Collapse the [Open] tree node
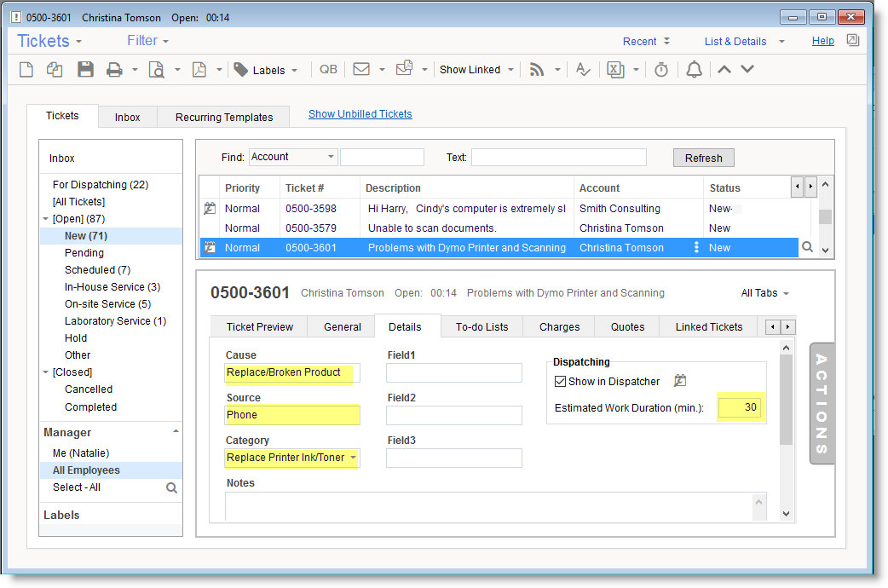The height and width of the screenshot is (588, 888). coord(46,219)
